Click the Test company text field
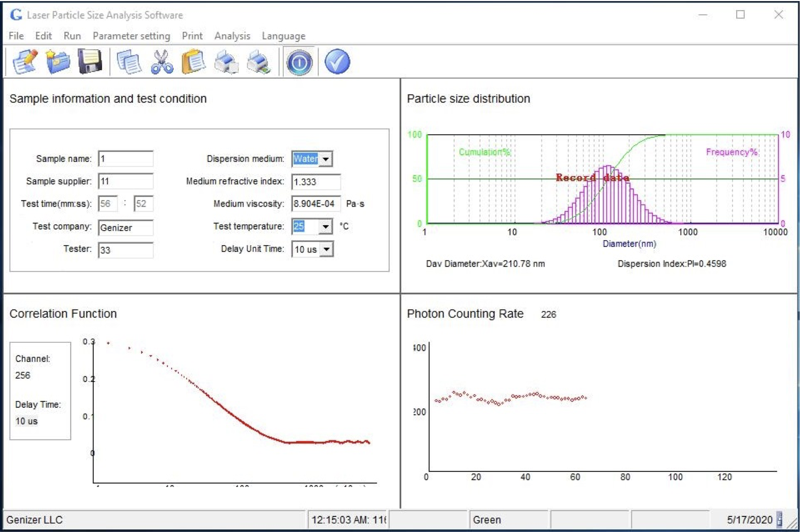The image size is (800, 532). point(126,228)
